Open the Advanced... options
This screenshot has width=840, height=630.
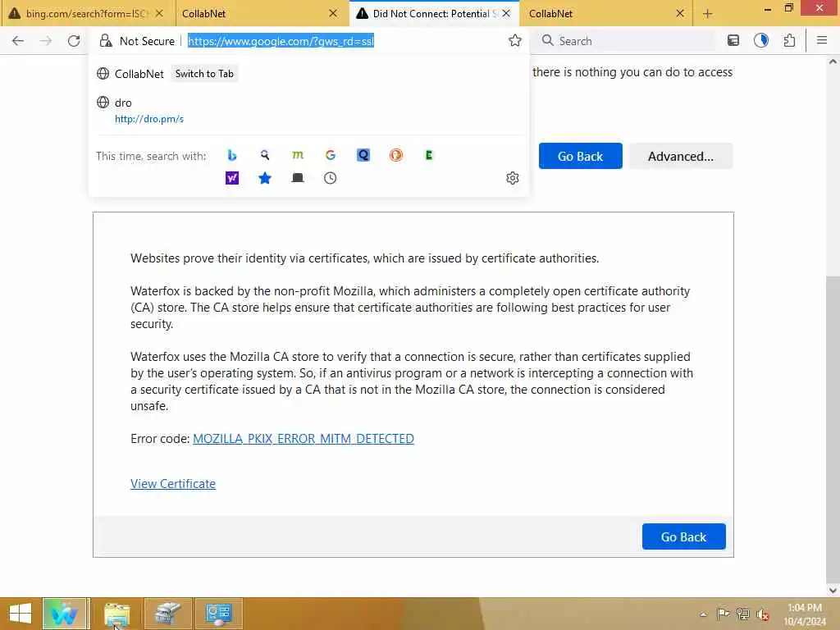point(680,156)
